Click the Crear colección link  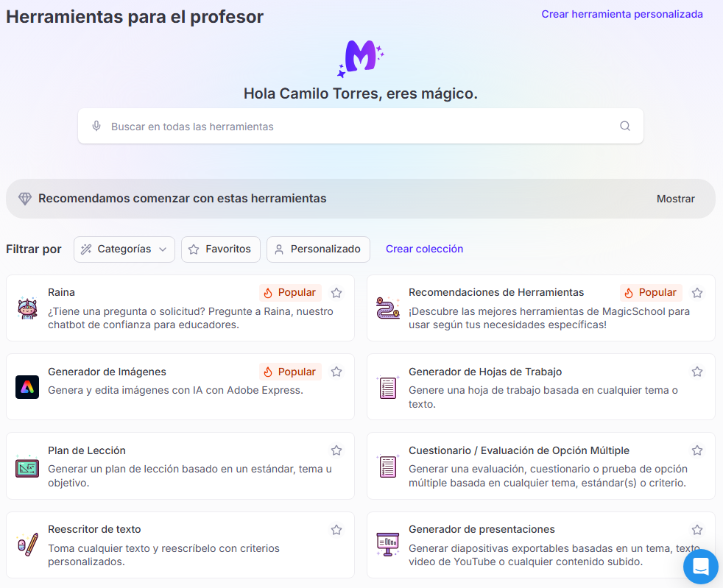424,249
